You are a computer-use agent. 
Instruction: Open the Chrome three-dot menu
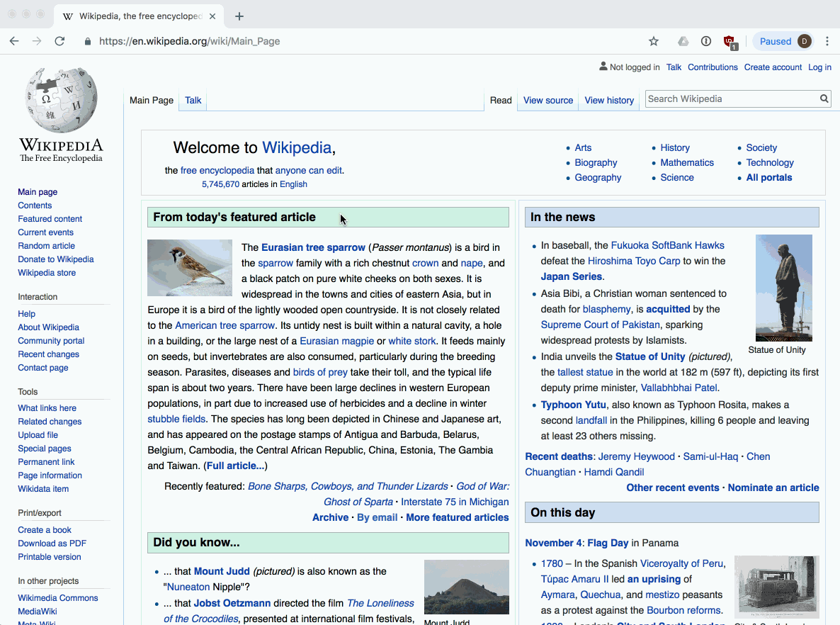click(827, 41)
